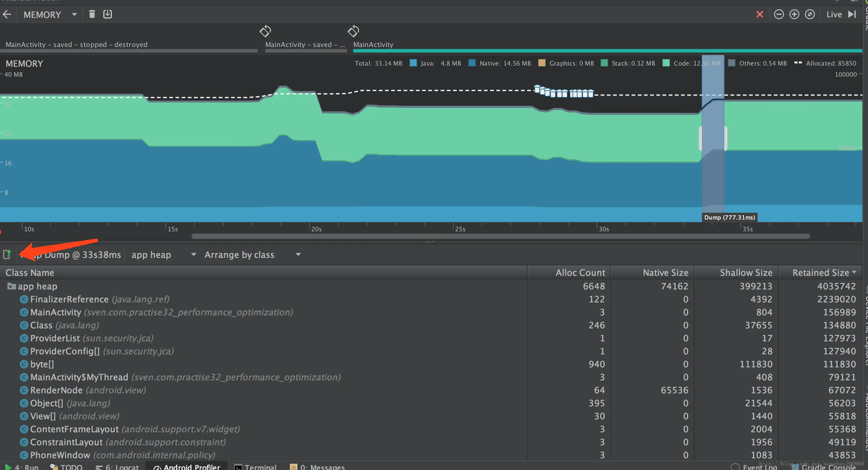Select PhoneWindow class row
Viewport: 868px width, 470px height.
coord(431,455)
